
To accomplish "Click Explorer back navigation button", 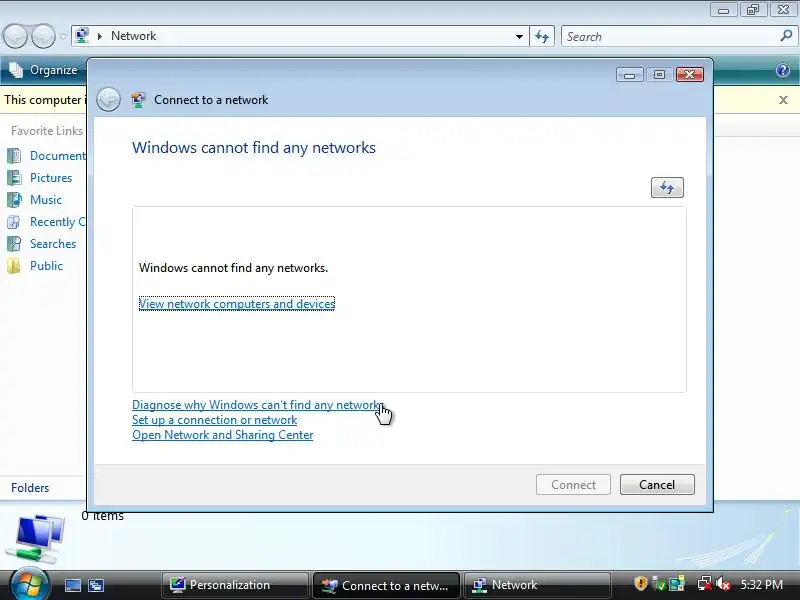I will click(15, 37).
